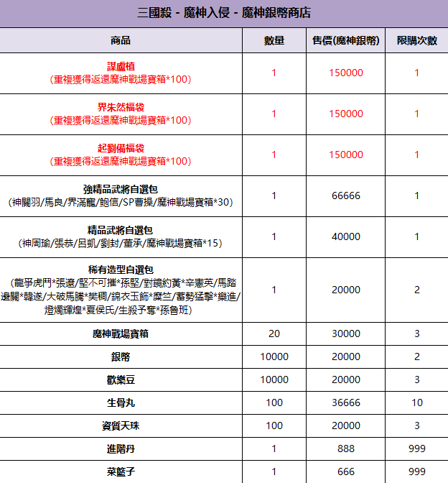448x483 pixels.
Task: Select the 強精品武將自選包 item name
Action: (x=121, y=189)
